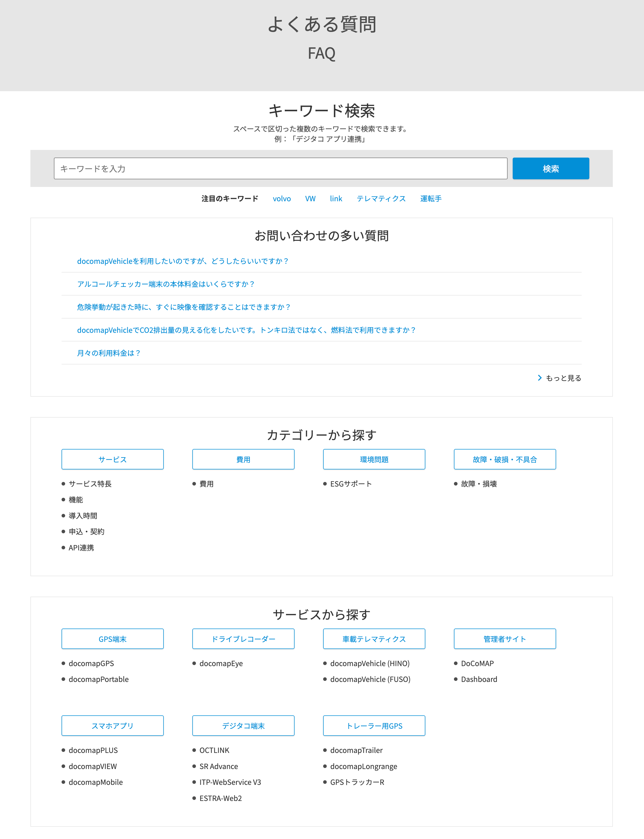This screenshot has height=839, width=644.
Task: Open the アルコールチェッカー端末 price question
Action: [x=166, y=284]
